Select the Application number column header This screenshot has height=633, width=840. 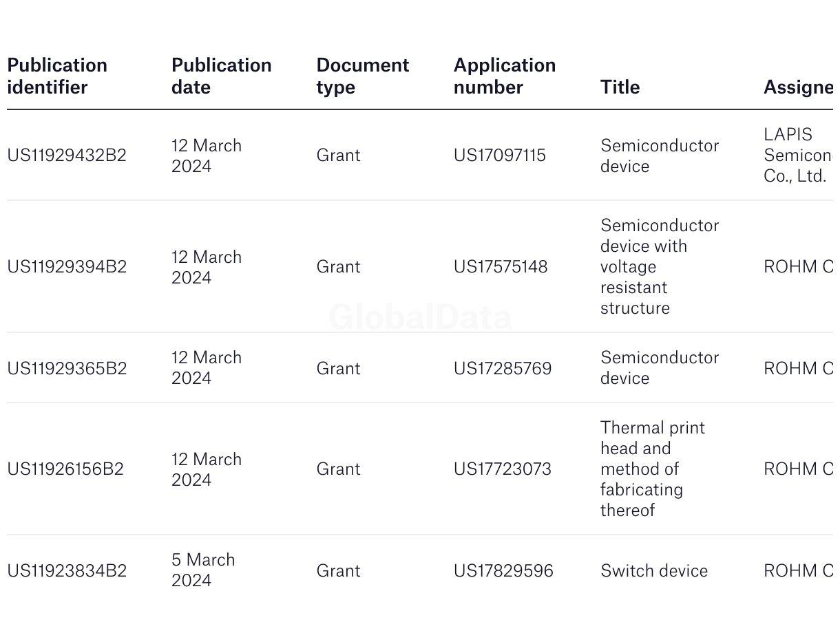pos(504,76)
